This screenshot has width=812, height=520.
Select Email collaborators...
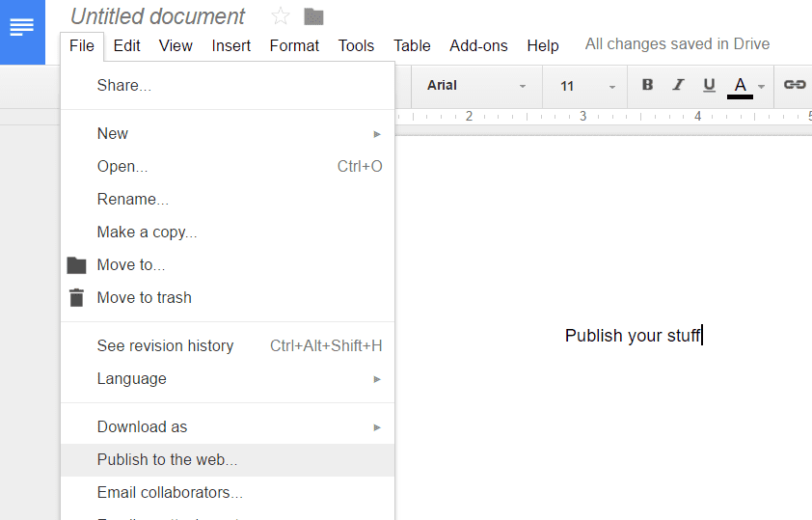[x=228, y=493]
